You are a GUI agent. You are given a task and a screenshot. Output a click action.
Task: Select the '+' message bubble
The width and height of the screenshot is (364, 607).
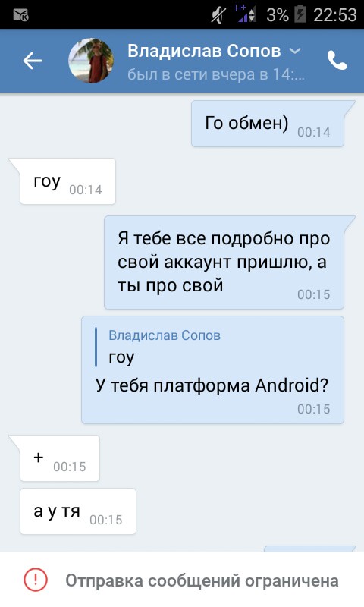(60, 458)
